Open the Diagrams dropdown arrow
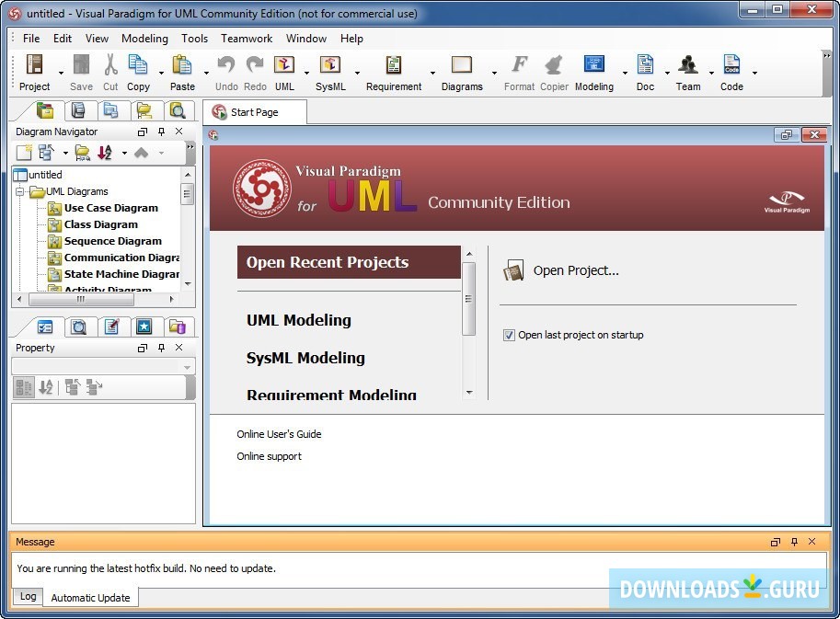840x619 pixels. click(x=494, y=73)
